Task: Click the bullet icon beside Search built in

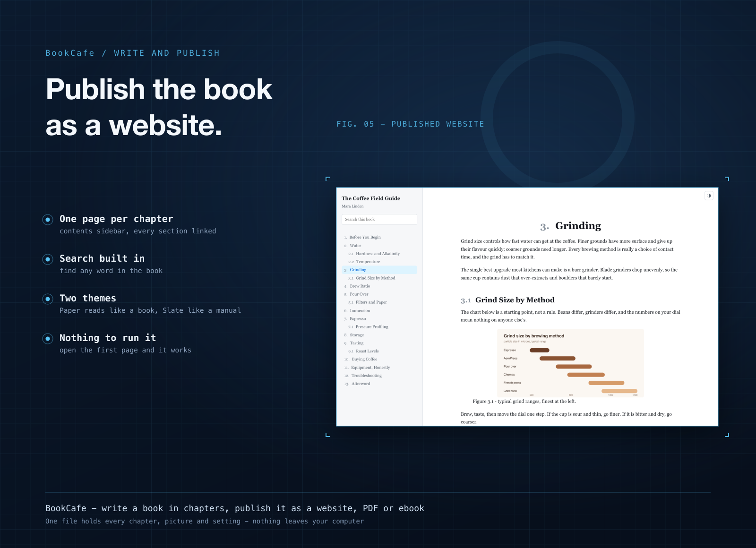Action: [48, 259]
